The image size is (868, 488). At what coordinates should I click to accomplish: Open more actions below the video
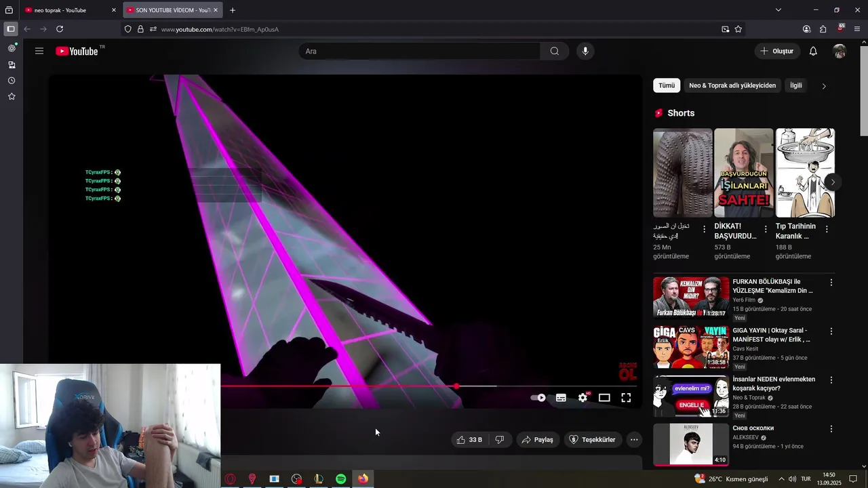[x=634, y=440]
